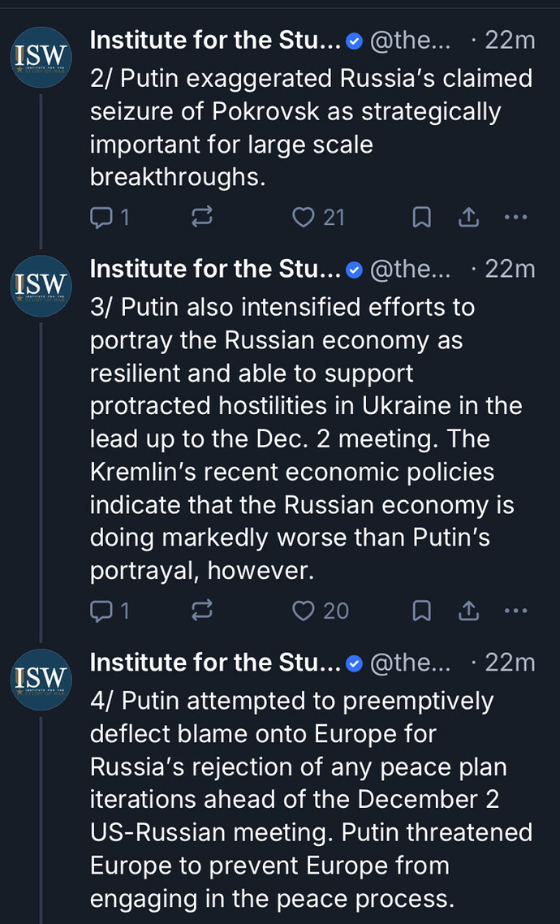Screen dimensions: 560x924
Task: Bookmark the Pokrovsk seizure tweet
Action: (x=422, y=217)
